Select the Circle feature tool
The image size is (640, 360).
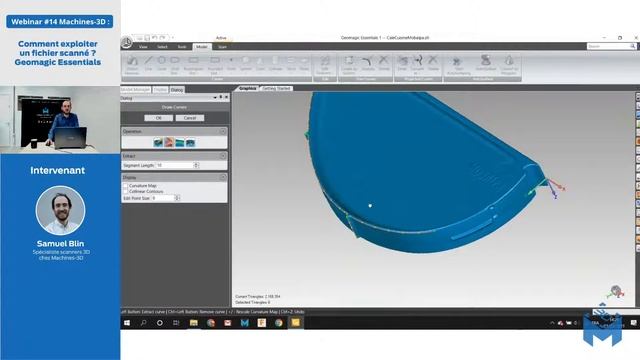coord(162,63)
